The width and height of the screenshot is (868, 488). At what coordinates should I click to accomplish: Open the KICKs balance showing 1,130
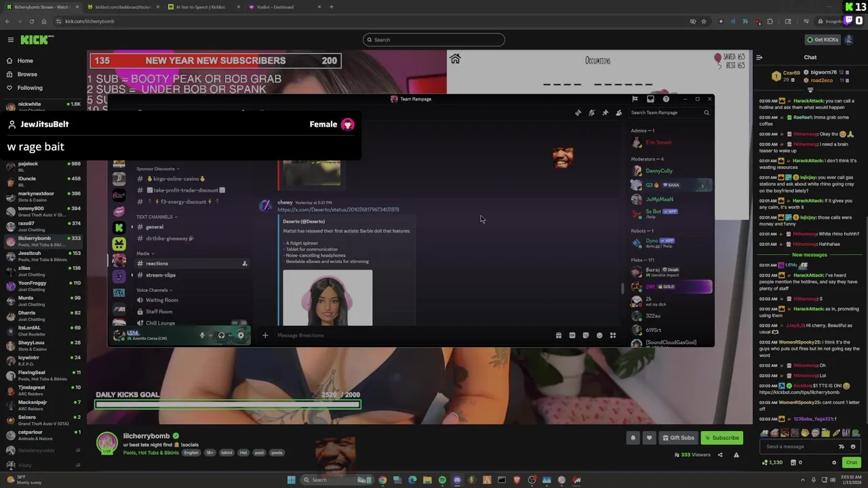coord(772,462)
